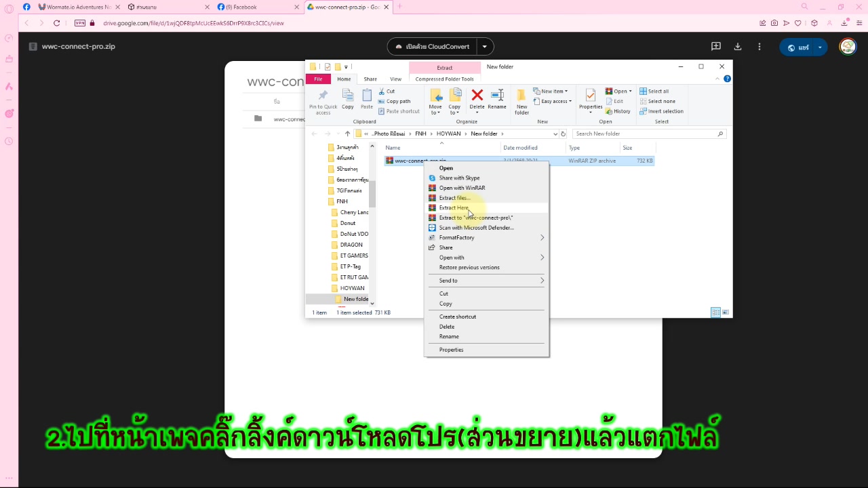Open dropdown arrow next to CloudConvert button

[485, 47]
